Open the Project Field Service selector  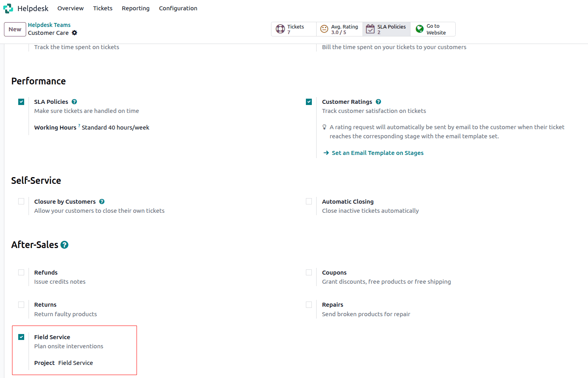(75, 363)
